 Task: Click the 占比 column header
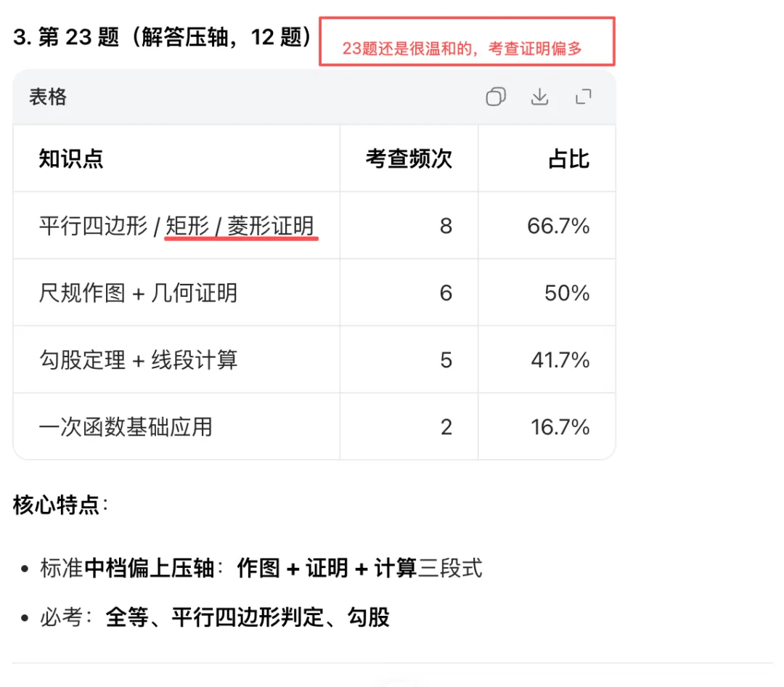(x=568, y=159)
